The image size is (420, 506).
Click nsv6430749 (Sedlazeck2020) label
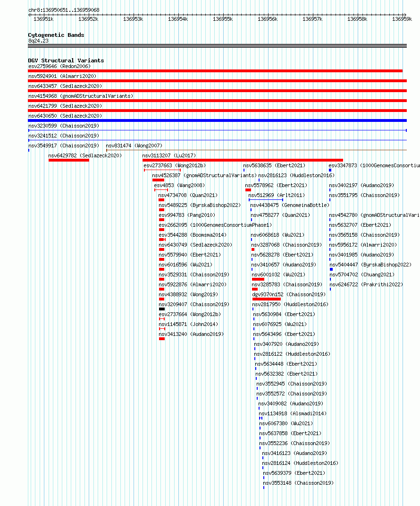coord(195,245)
